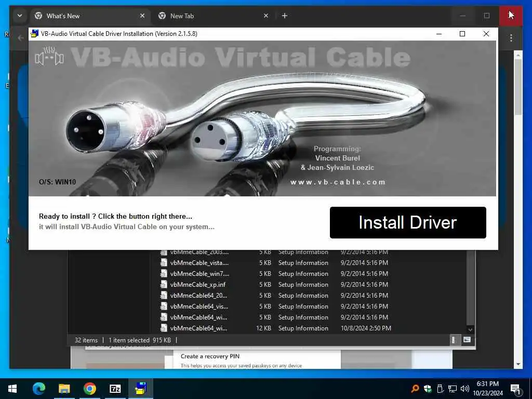Image resolution: width=532 pixels, height=399 pixels.
Task: Close the VB-Audio installer window
Action: [x=486, y=34]
